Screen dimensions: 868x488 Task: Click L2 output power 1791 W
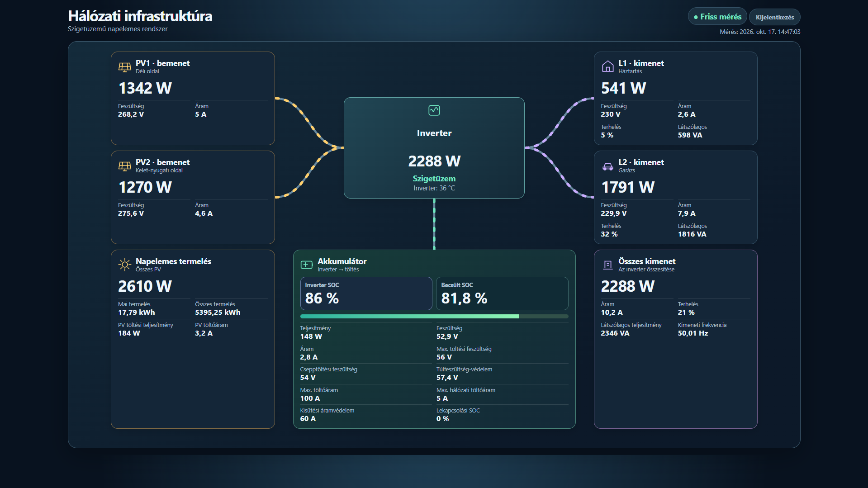[x=628, y=187]
